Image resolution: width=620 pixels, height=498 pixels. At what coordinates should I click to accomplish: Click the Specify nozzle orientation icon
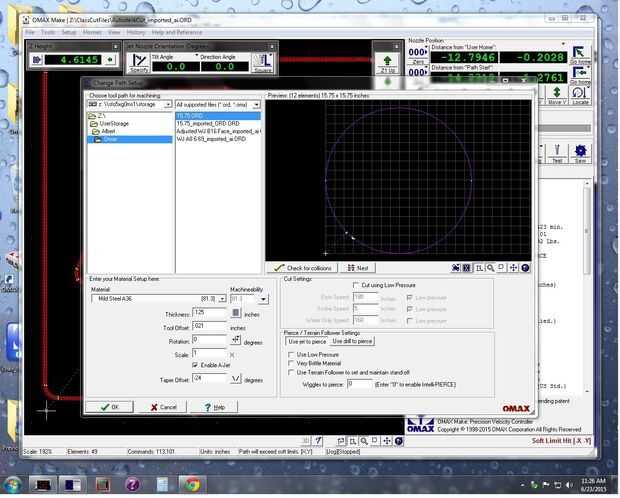139,62
